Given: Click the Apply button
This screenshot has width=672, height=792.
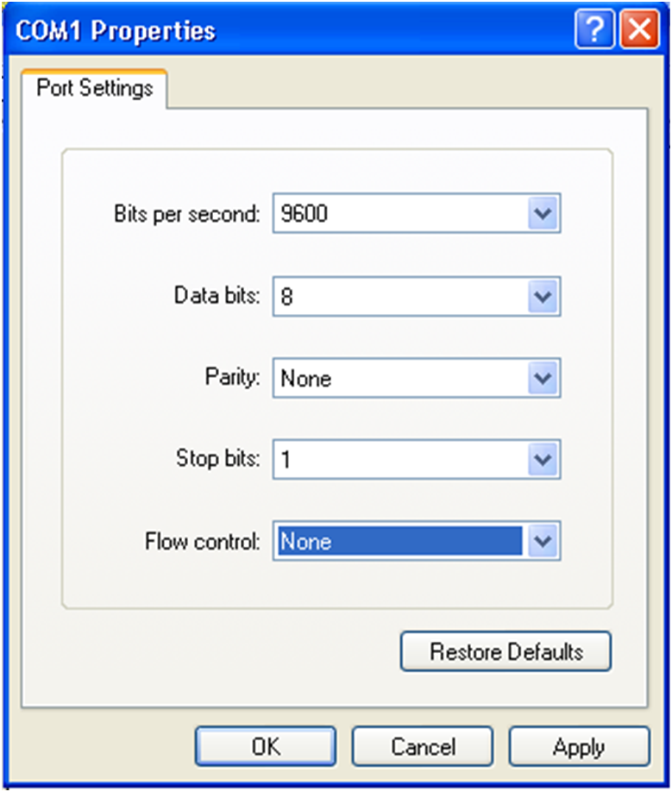Looking at the screenshot, I should pyautogui.click(x=579, y=746).
